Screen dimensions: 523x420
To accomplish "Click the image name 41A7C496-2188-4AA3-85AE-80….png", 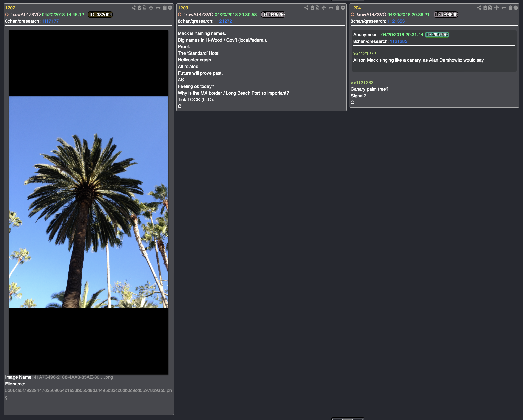I will click(x=73, y=377).
